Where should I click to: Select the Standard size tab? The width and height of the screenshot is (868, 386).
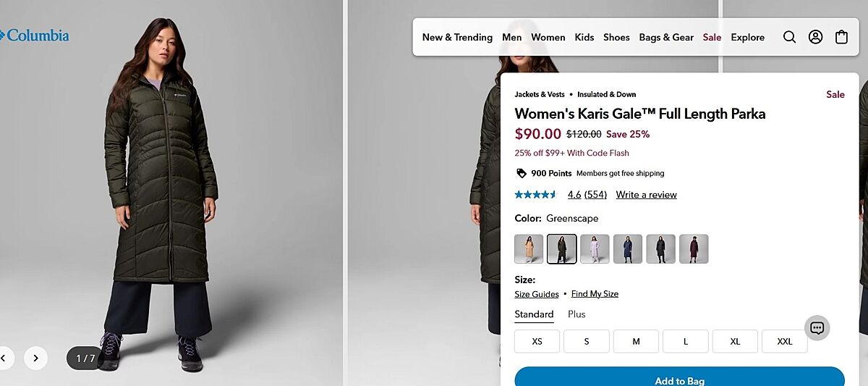(x=534, y=314)
